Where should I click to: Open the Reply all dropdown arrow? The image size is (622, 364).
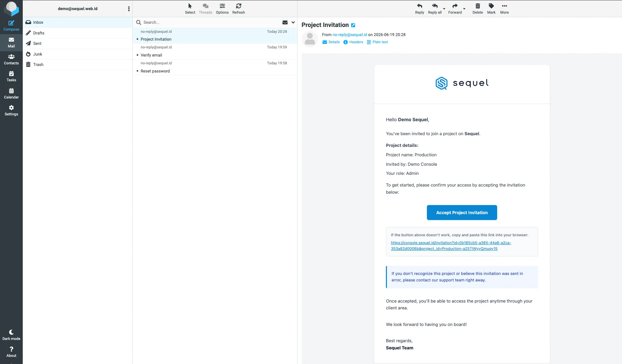click(444, 9)
